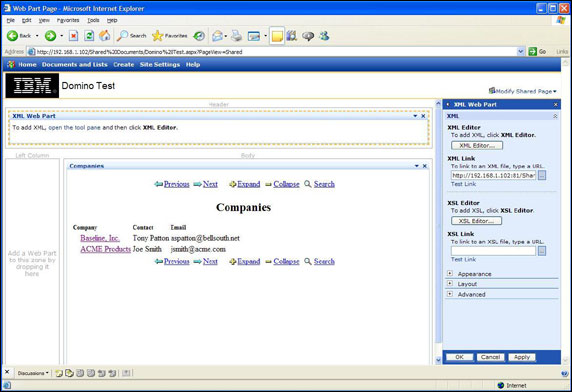Viewport: 572px width, 392px height.
Task: Close the Discussions bar with the X
Action: pyautogui.click(x=7, y=372)
